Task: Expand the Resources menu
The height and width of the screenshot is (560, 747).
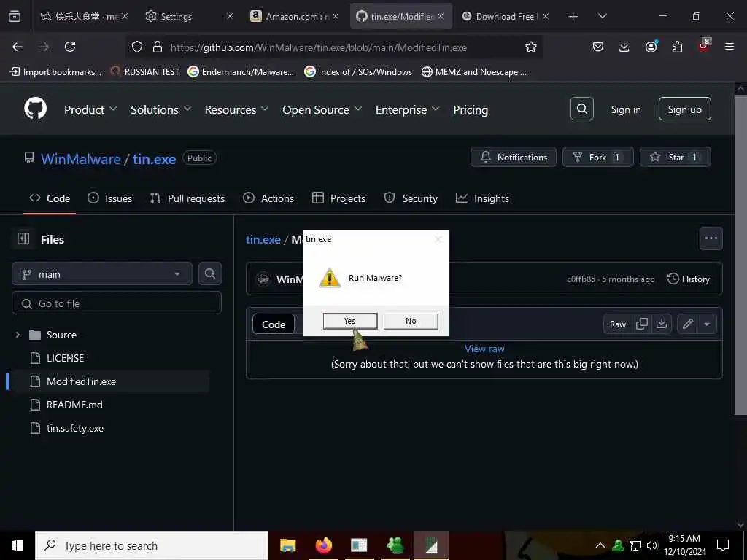Action: [237, 109]
